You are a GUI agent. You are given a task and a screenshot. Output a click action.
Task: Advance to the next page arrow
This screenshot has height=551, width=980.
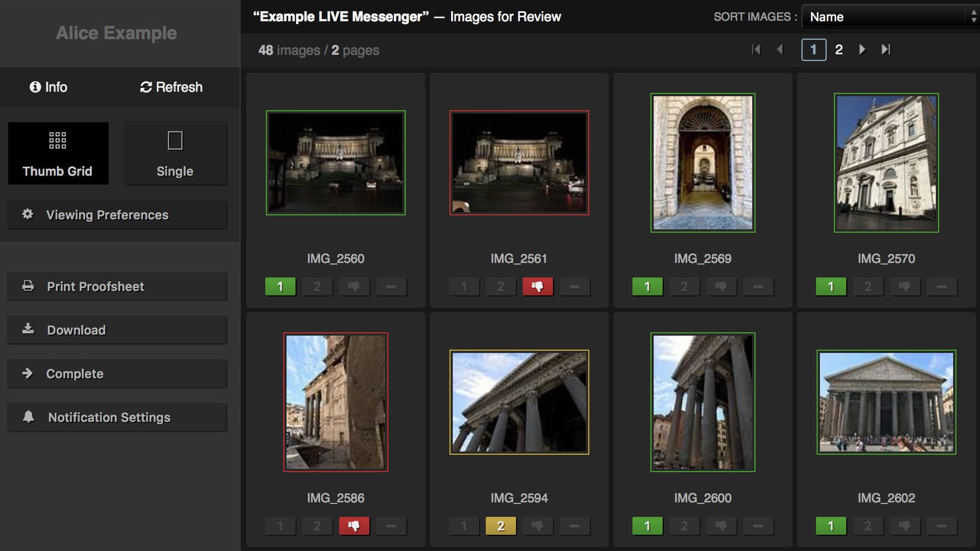[x=862, y=50]
